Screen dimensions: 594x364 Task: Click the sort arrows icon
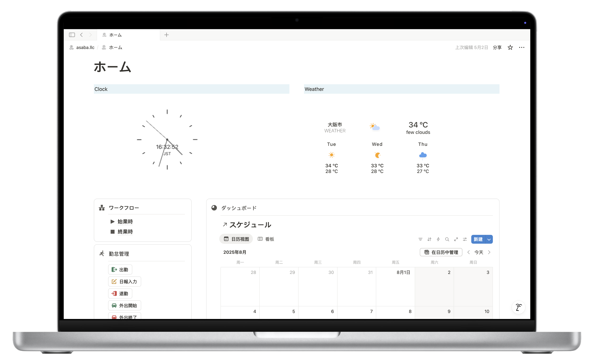tap(429, 239)
